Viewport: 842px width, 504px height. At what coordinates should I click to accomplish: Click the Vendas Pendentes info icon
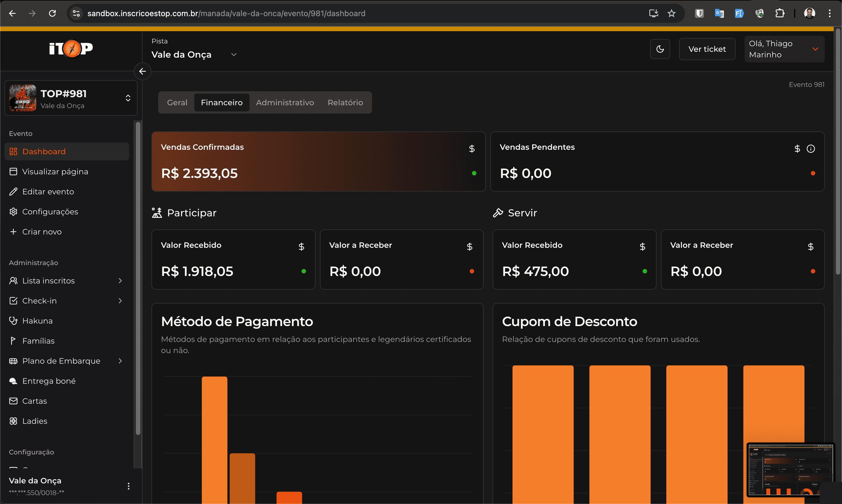811,148
